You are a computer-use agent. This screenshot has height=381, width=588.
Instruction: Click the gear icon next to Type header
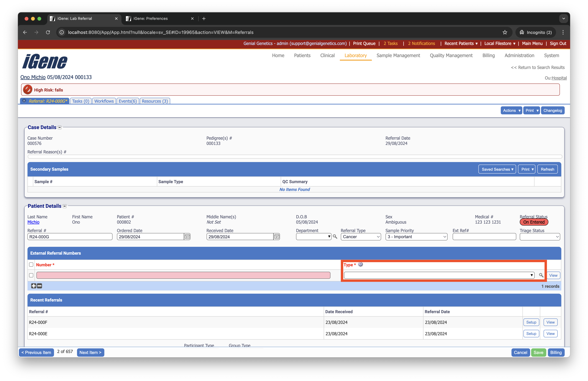360,265
